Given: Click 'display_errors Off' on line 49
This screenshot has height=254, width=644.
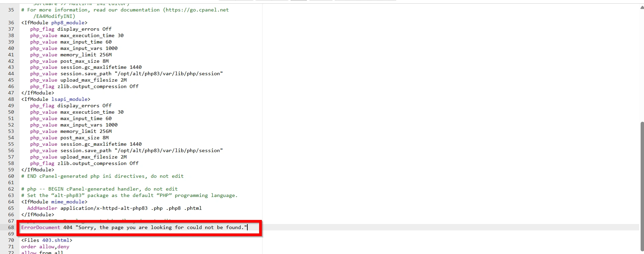Looking at the screenshot, I should (84, 106).
